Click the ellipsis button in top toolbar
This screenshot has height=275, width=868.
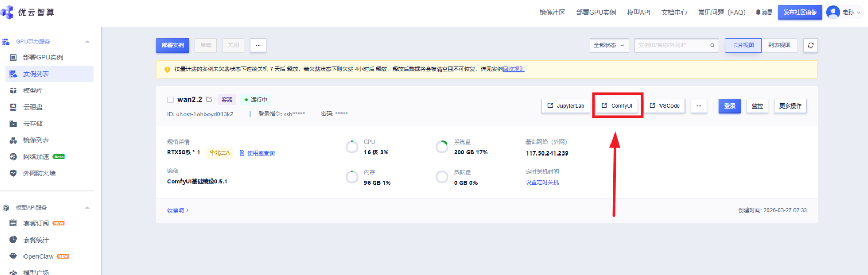[258, 45]
